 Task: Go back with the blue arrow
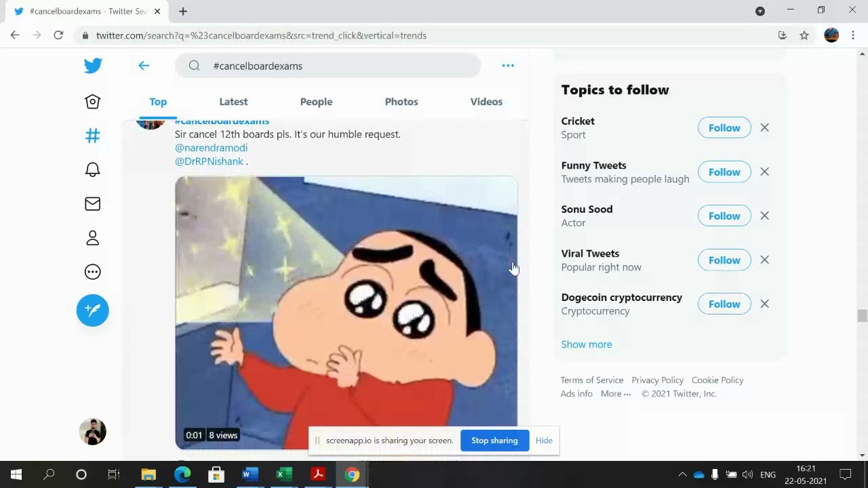pos(144,66)
